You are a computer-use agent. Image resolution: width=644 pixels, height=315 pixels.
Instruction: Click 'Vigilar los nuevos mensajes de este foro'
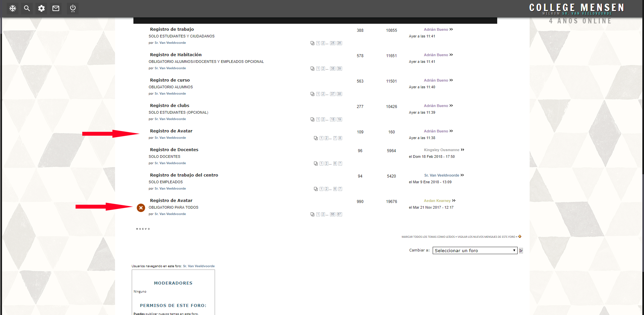click(x=487, y=237)
